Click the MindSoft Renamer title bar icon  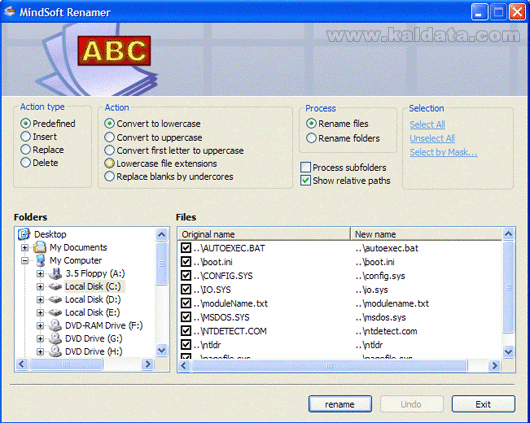[x=9, y=12]
